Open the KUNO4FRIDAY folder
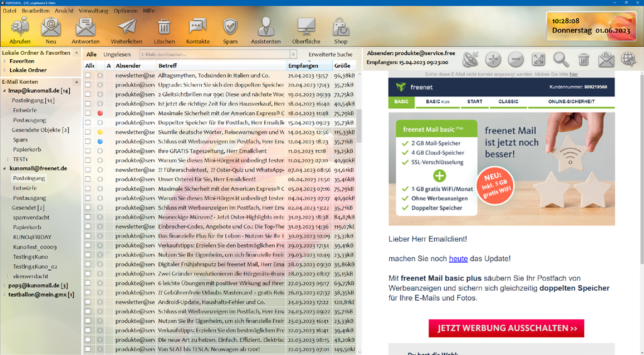Screen dimensions: 644x355 (x=32, y=237)
